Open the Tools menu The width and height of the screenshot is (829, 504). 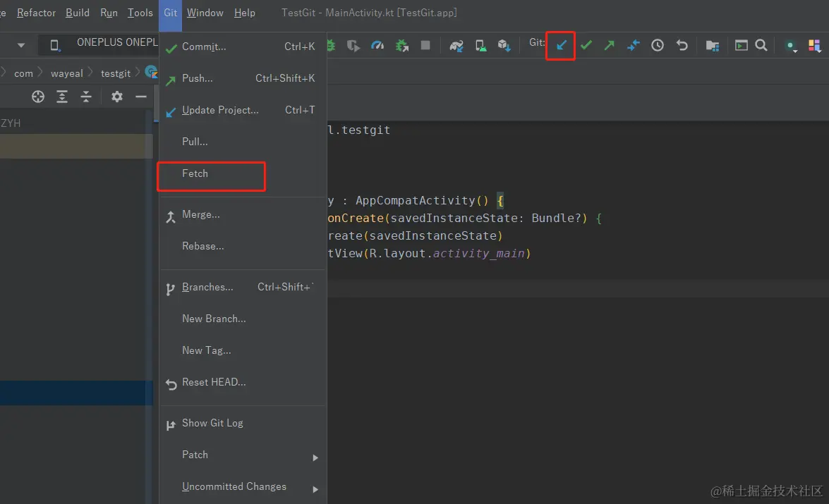pyautogui.click(x=140, y=13)
